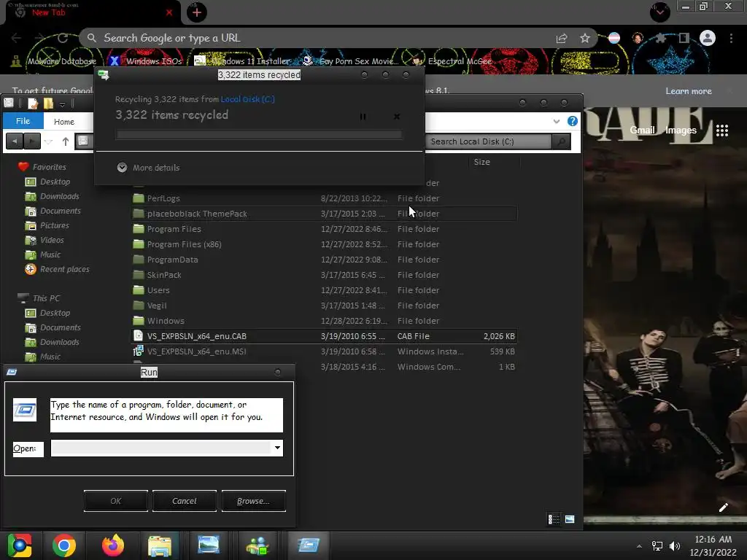Switch to the Home tab in Explorer ribbon

(64, 122)
